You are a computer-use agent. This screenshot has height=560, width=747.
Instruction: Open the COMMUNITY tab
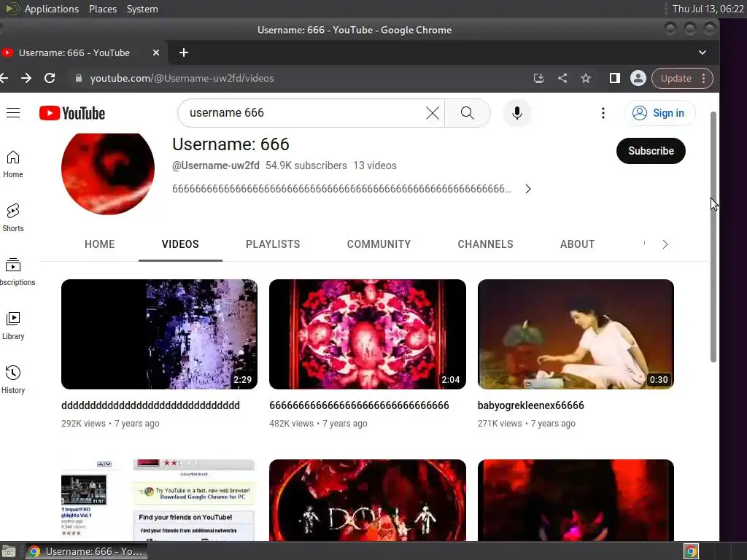[379, 244]
